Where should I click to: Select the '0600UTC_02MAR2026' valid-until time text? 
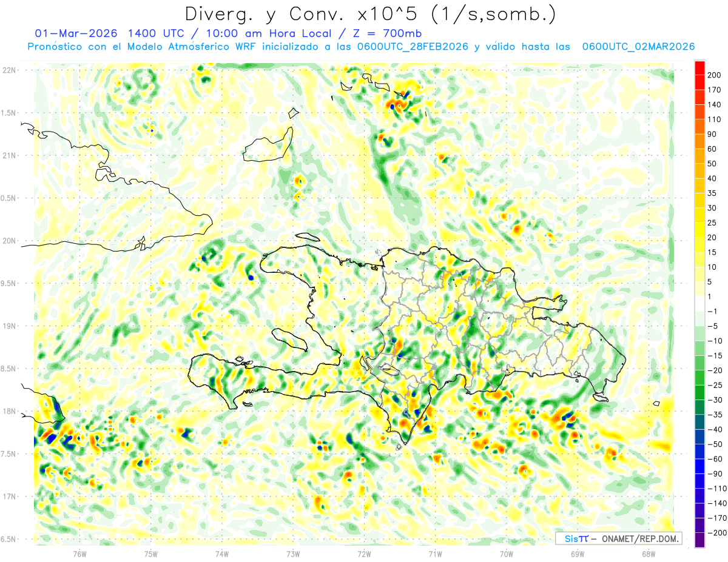pos(638,47)
